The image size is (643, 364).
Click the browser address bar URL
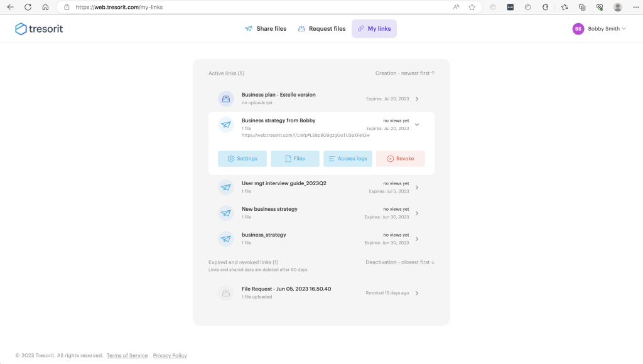pyautogui.click(x=251, y=8)
